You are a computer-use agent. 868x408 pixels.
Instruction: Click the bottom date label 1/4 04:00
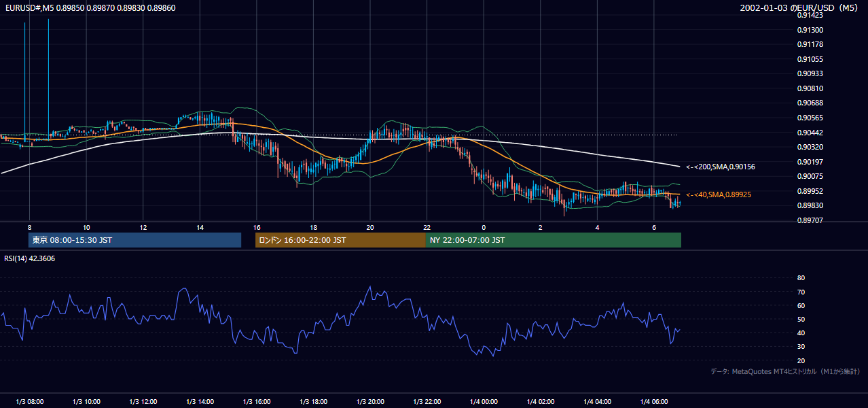click(x=597, y=402)
